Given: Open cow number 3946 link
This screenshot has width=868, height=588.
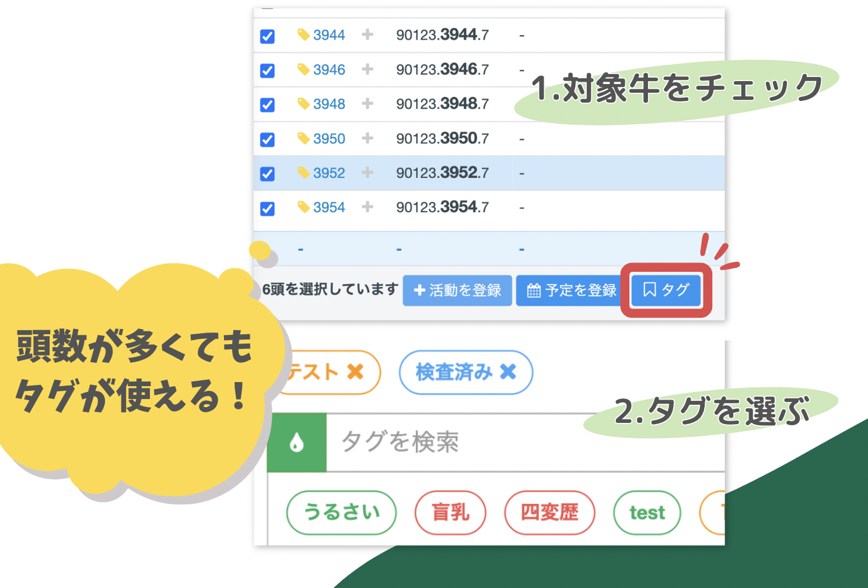Looking at the screenshot, I should click(329, 70).
